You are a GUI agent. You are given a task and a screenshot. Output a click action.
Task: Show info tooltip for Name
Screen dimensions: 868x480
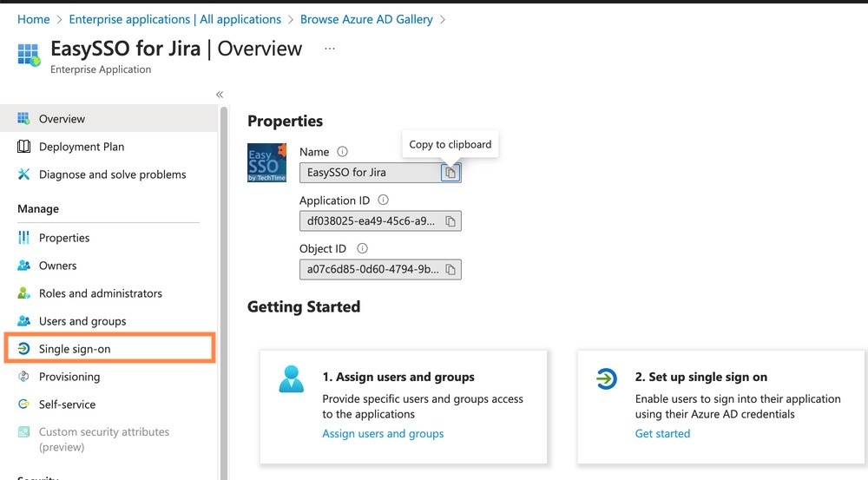click(342, 151)
